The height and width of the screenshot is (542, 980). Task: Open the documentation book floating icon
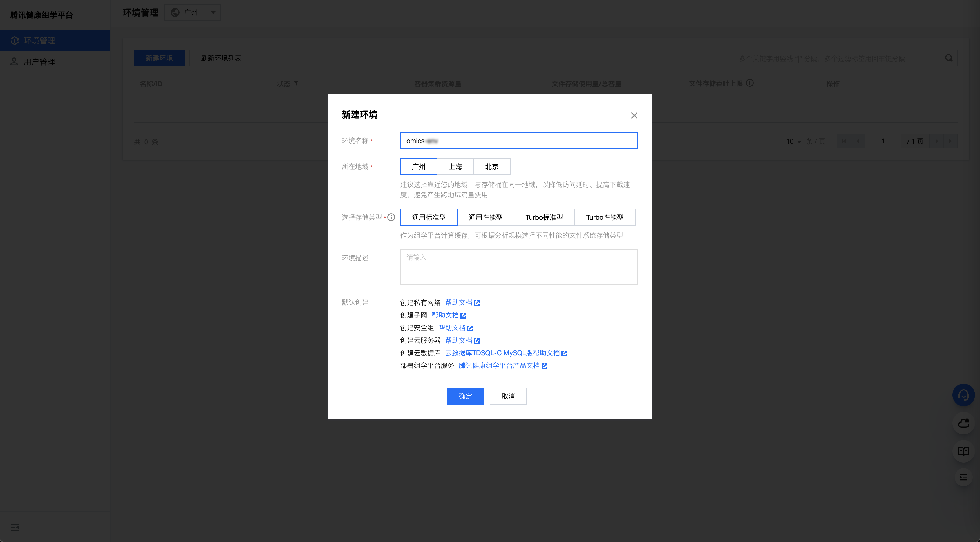pyautogui.click(x=963, y=451)
